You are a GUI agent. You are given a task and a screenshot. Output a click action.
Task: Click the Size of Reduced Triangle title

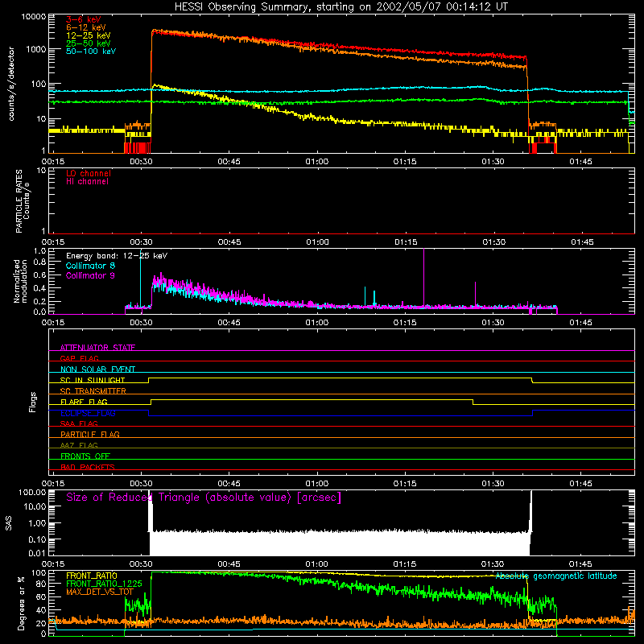[204, 497]
